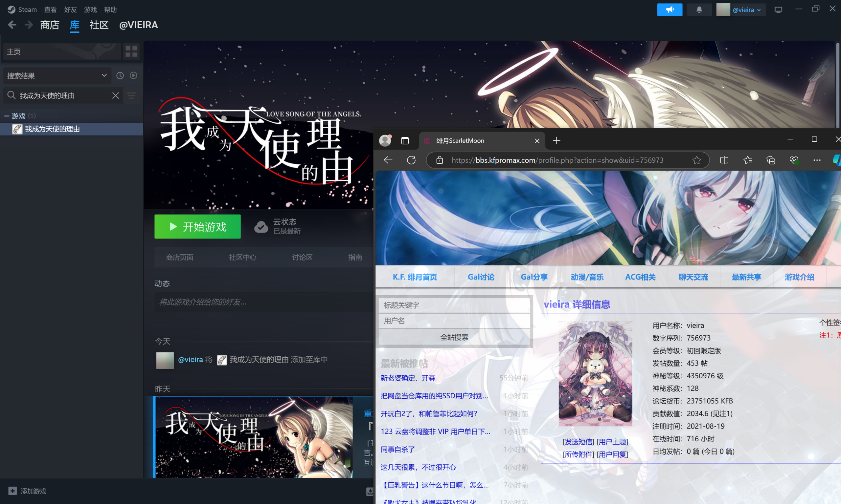Open advanced library filter options icon
The image size is (841, 504).
131,96
